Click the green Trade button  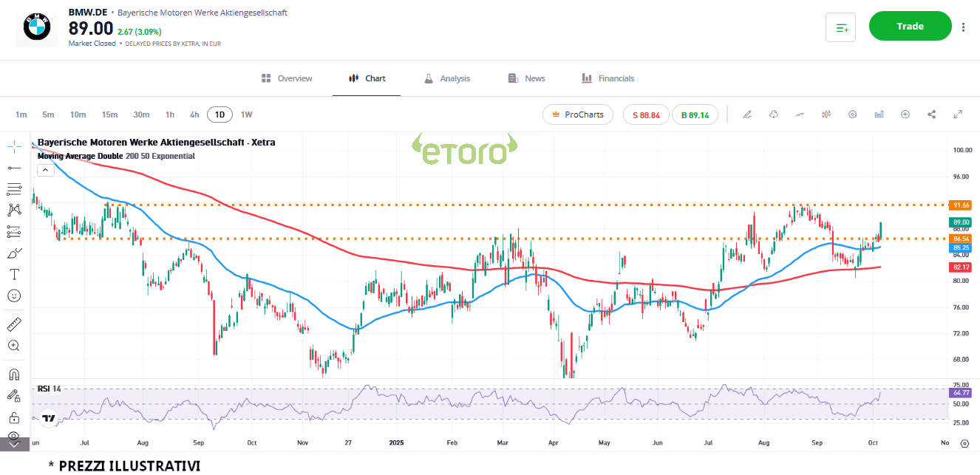pyautogui.click(x=910, y=27)
